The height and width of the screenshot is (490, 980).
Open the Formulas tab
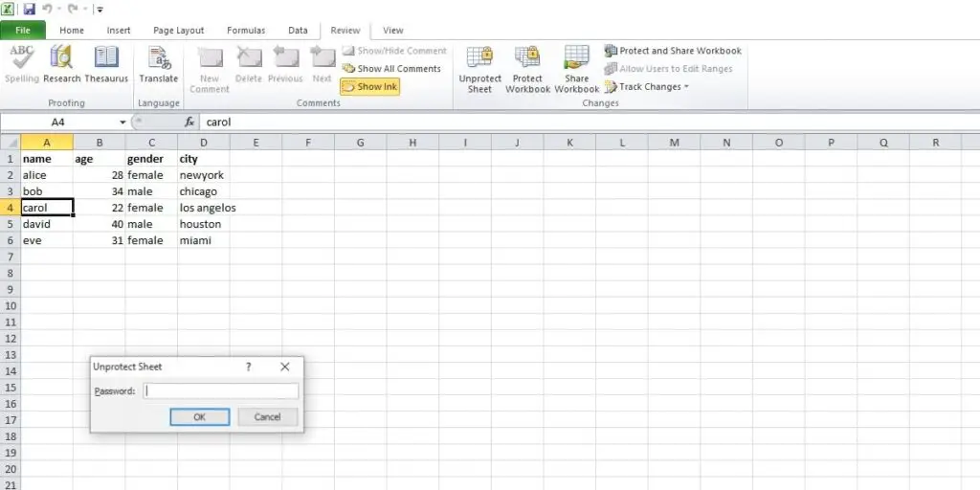[x=246, y=30]
